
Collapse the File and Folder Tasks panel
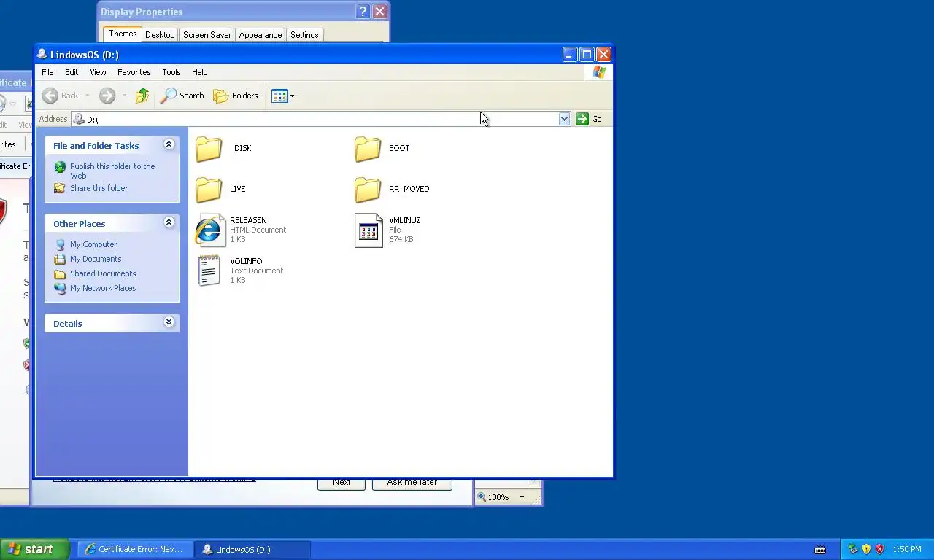pos(169,144)
